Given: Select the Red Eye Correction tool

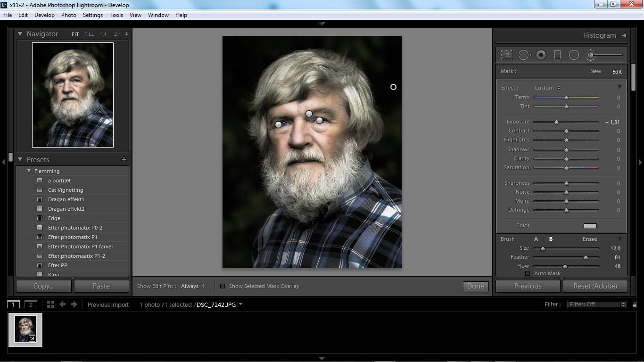Looking at the screenshot, I should pos(541,55).
